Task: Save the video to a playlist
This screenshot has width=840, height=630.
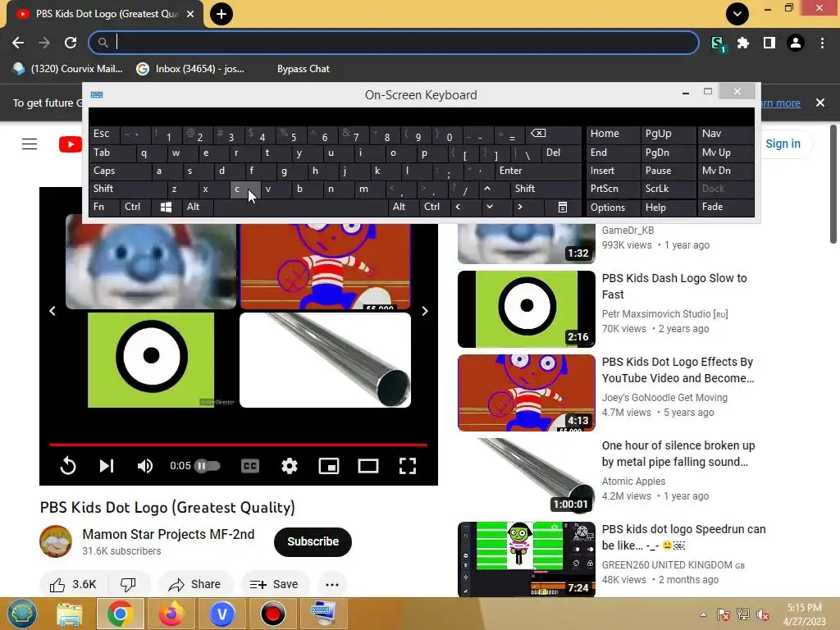Action: (274, 584)
